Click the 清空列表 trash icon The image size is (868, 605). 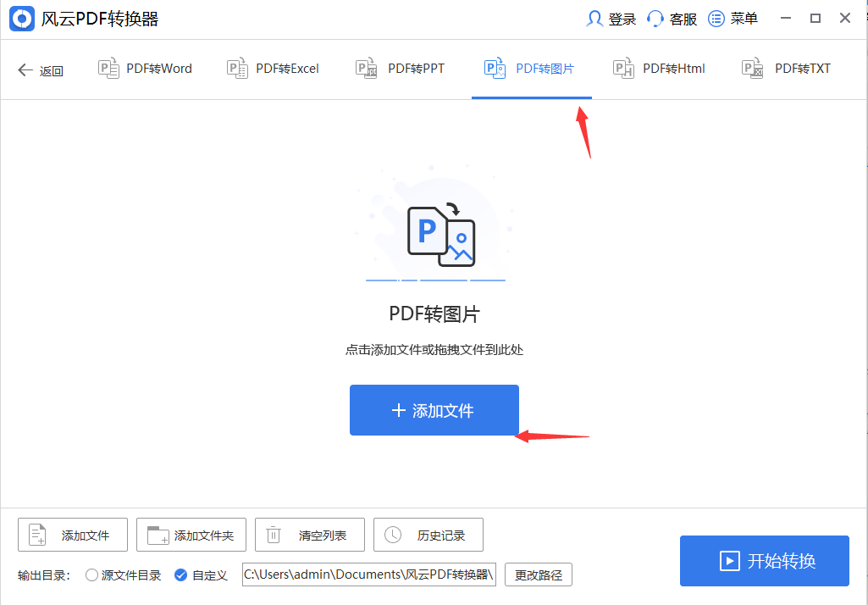[273, 535]
